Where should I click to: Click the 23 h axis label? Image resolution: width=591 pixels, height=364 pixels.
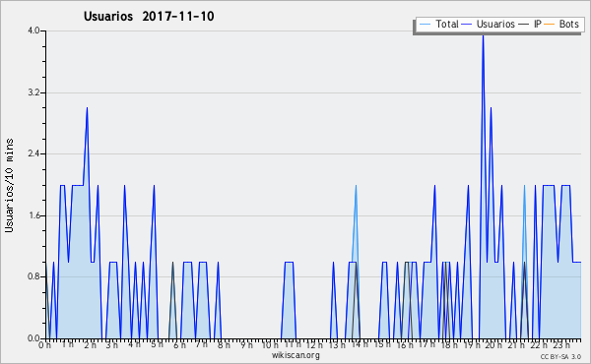tap(561, 344)
